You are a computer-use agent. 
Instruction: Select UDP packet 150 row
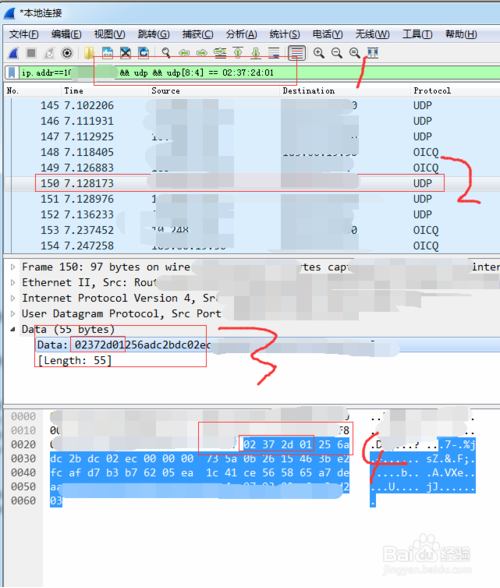click(x=251, y=183)
